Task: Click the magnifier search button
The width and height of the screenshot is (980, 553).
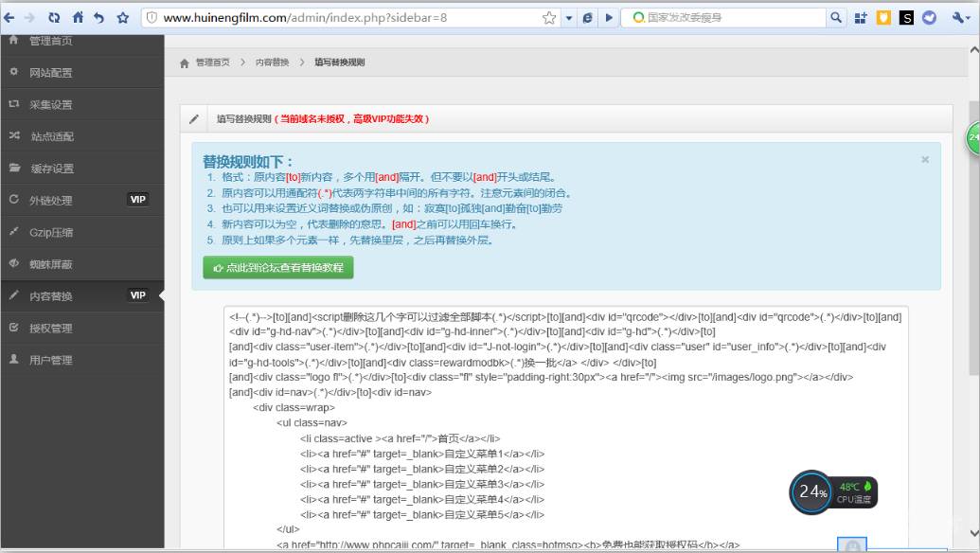Action: (x=836, y=17)
